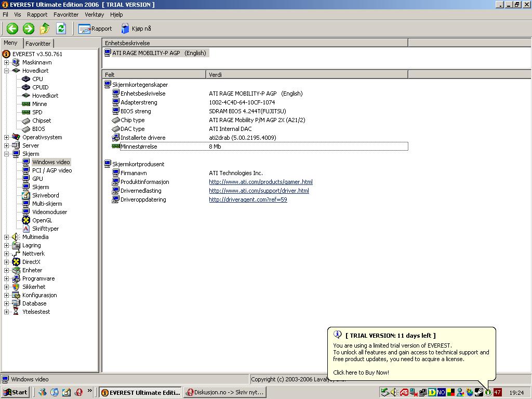Refresh the page with the refresh icon
Viewport: 532px width, 399px height.
61,29
